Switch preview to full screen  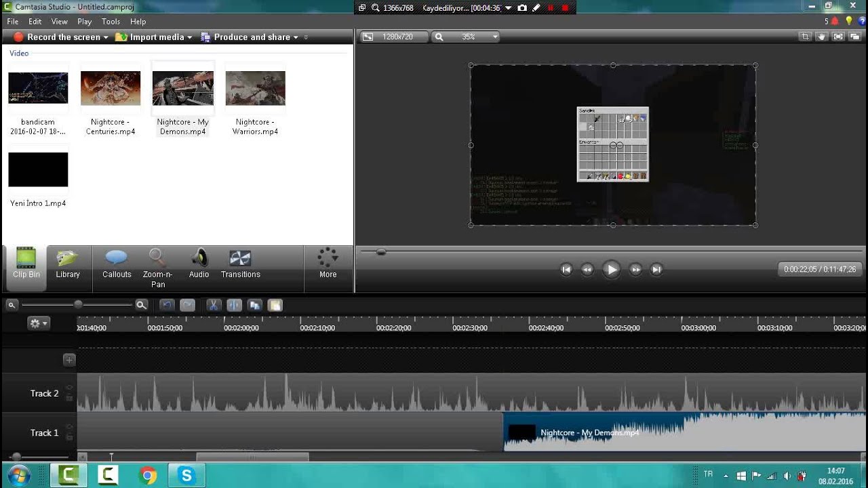point(838,37)
